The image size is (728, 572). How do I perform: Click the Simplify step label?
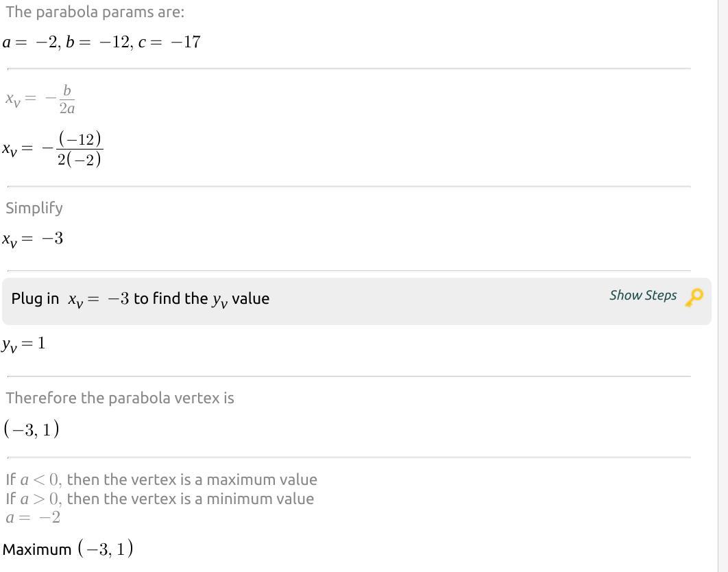pyautogui.click(x=34, y=208)
